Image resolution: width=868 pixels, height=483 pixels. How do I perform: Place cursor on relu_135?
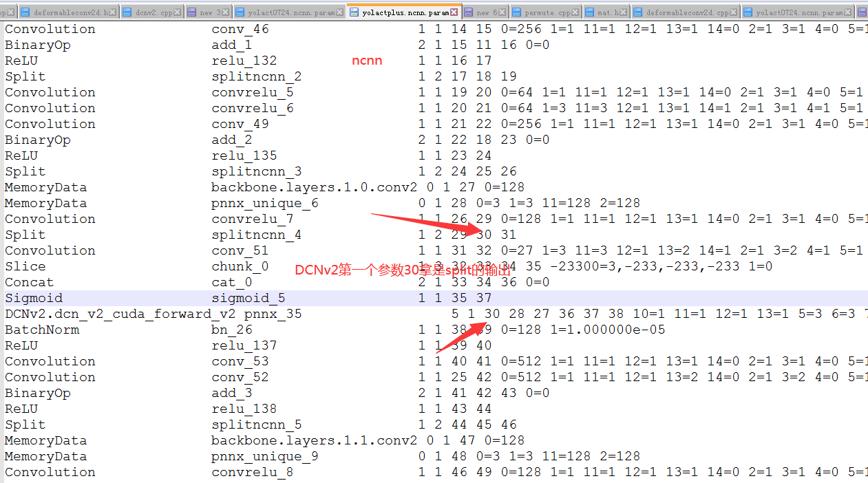pyautogui.click(x=244, y=155)
